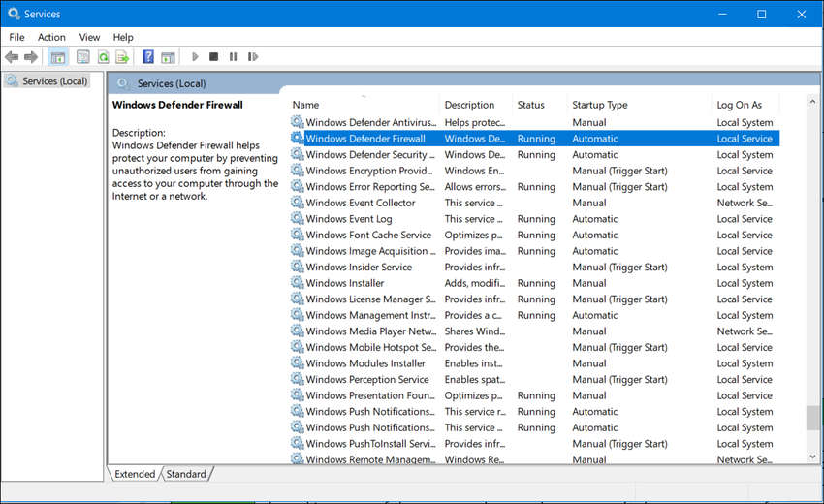
Task: Sort by Description column header
Action: pos(476,105)
